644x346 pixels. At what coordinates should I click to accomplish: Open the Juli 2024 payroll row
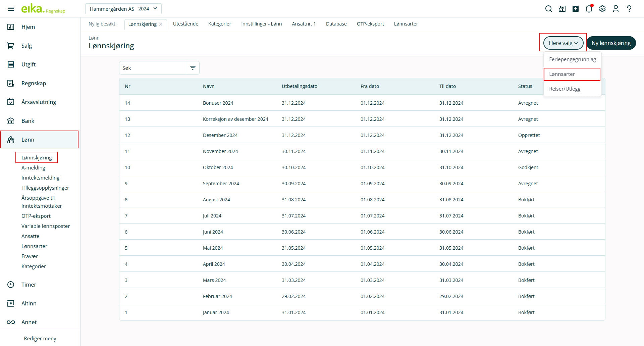point(362,216)
